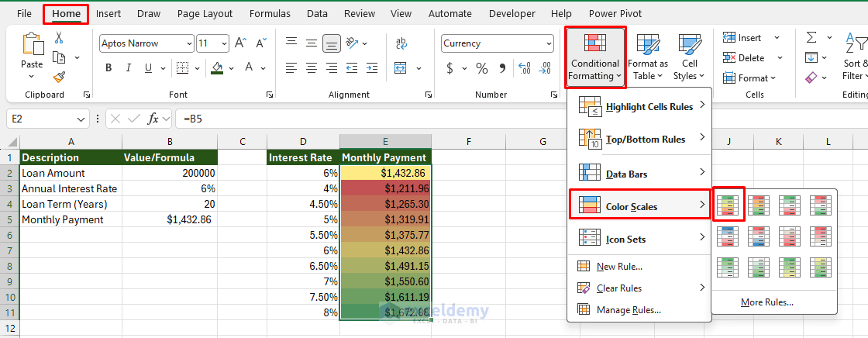Open the Format cells dropdown in Cells group

(749, 78)
